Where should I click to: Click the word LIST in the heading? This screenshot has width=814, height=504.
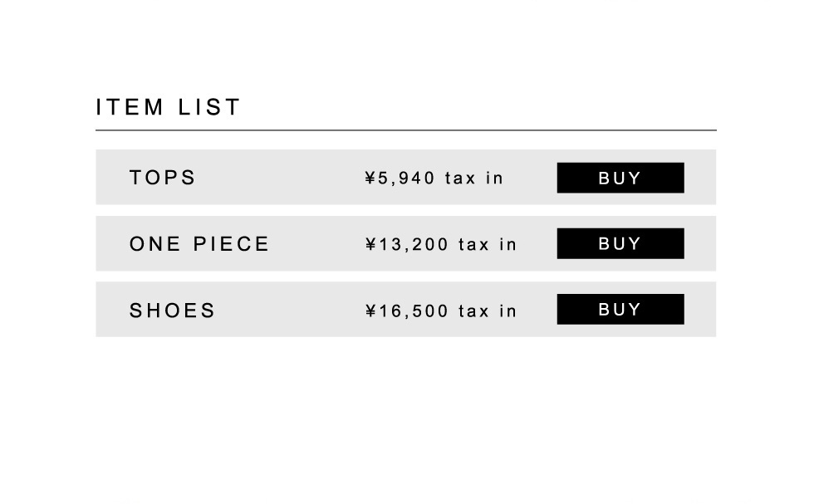point(209,107)
